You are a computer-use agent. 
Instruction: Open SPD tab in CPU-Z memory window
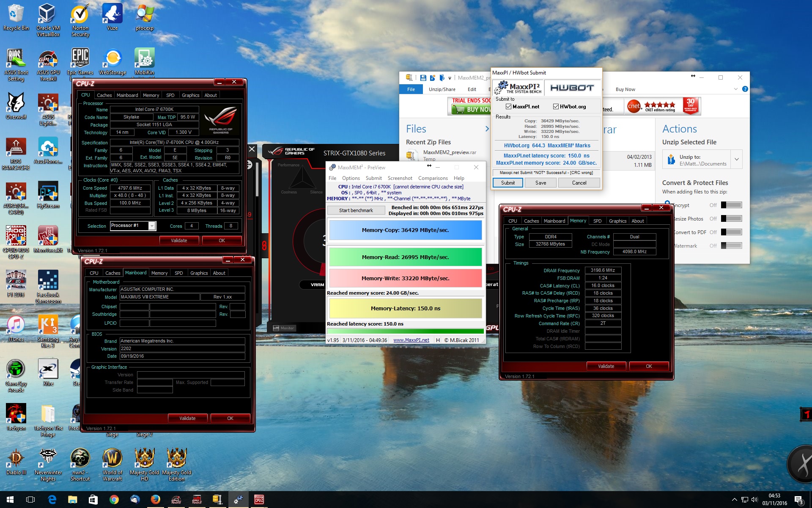597,221
